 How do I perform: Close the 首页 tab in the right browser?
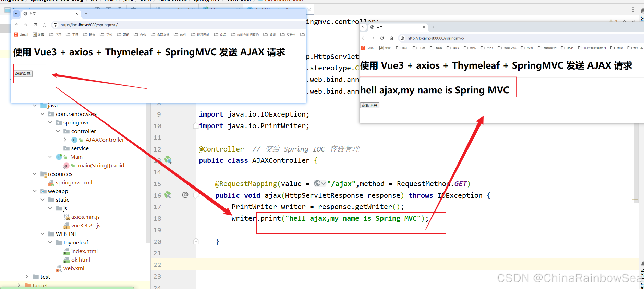(x=424, y=27)
